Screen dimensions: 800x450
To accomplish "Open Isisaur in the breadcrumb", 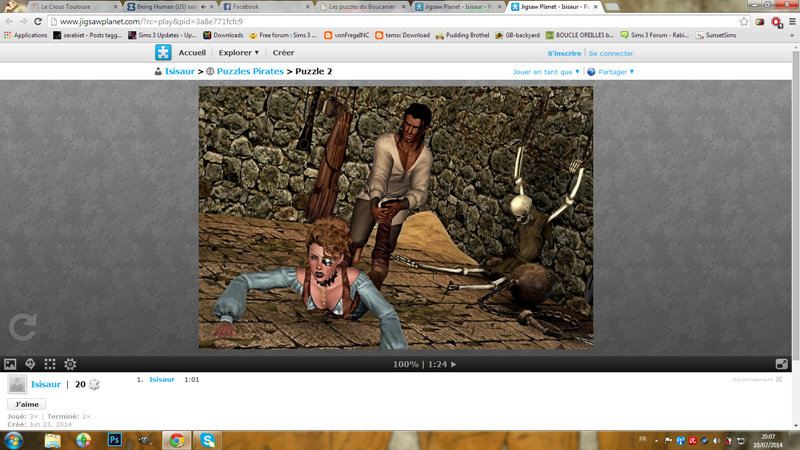I will (180, 71).
